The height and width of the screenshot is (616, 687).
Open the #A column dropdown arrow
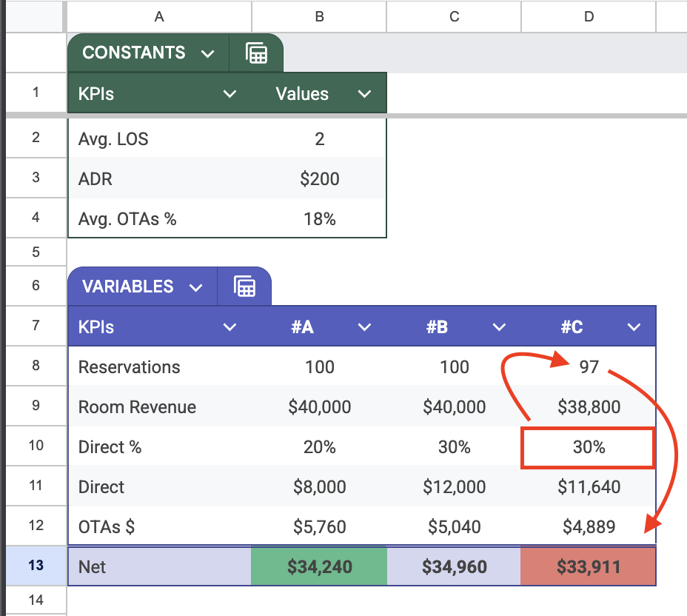[364, 327]
